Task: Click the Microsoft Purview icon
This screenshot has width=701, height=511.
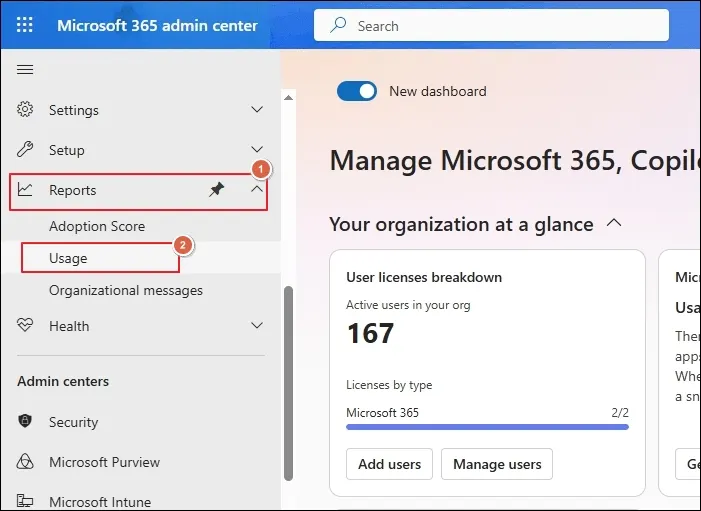Action: pos(25,461)
